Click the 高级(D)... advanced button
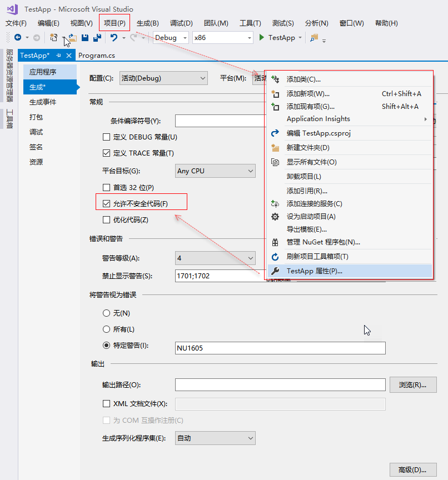This screenshot has height=480, width=448. click(x=413, y=470)
